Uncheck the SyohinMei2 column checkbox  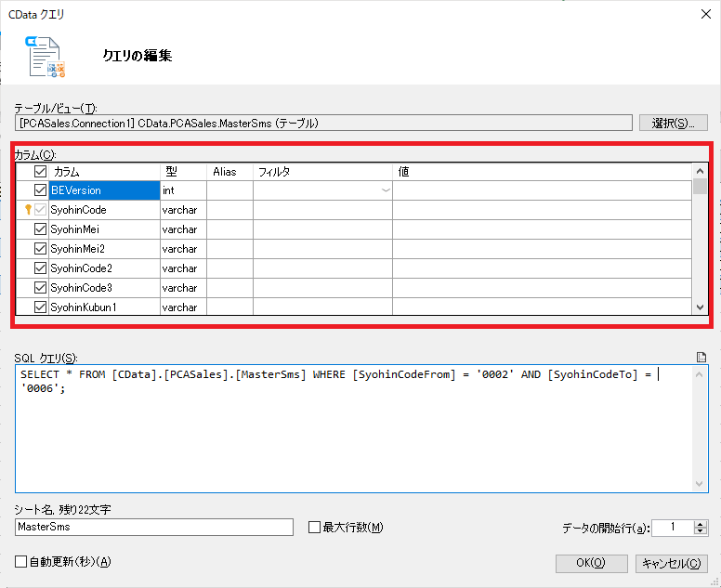coord(40,249)
